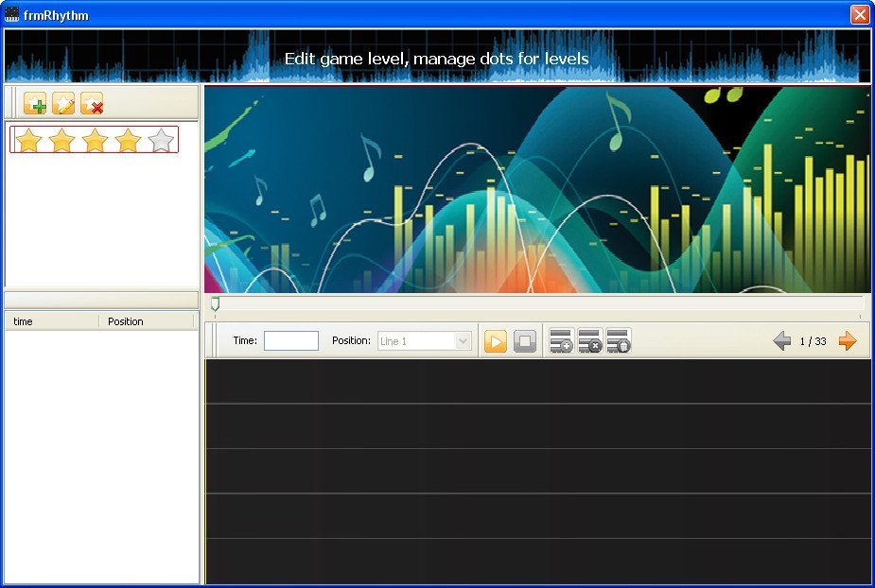
Task: Remove the selected dot using the list-X icon
Action: (x=589, y=342)
